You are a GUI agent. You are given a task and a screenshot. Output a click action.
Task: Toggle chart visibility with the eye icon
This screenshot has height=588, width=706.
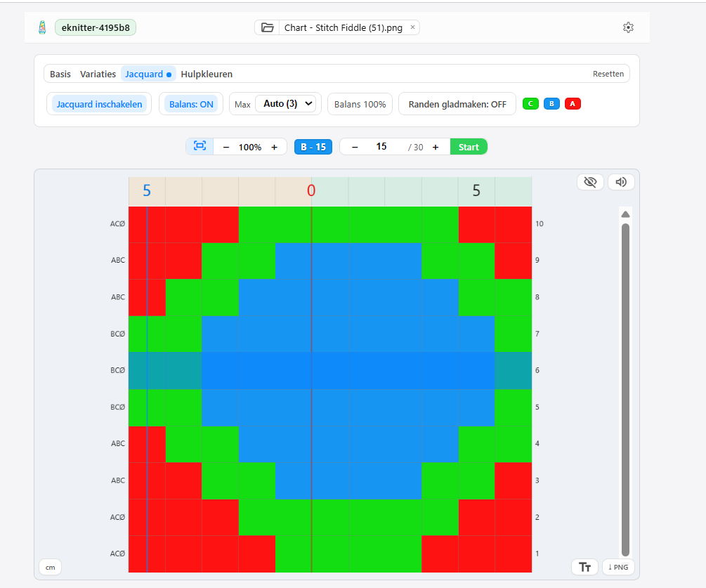[590, 182]
